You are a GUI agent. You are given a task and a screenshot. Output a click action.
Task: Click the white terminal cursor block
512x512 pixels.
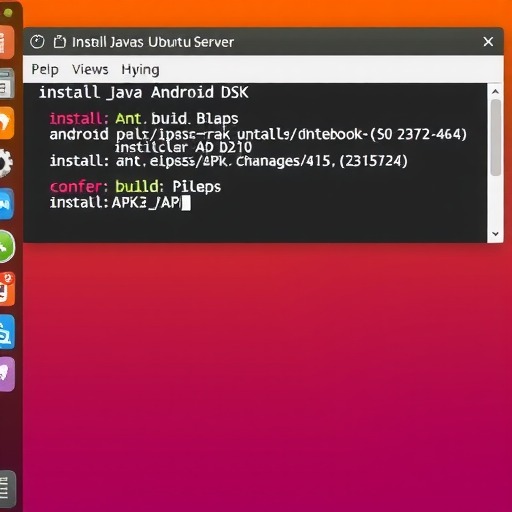coord(186,203)
